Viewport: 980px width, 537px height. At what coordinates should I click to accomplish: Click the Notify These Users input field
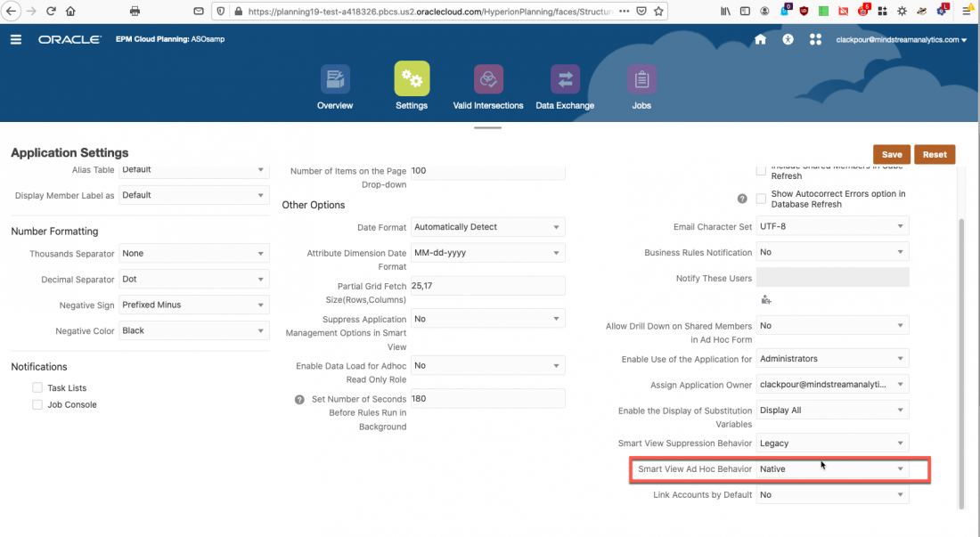tap(832, 277)
